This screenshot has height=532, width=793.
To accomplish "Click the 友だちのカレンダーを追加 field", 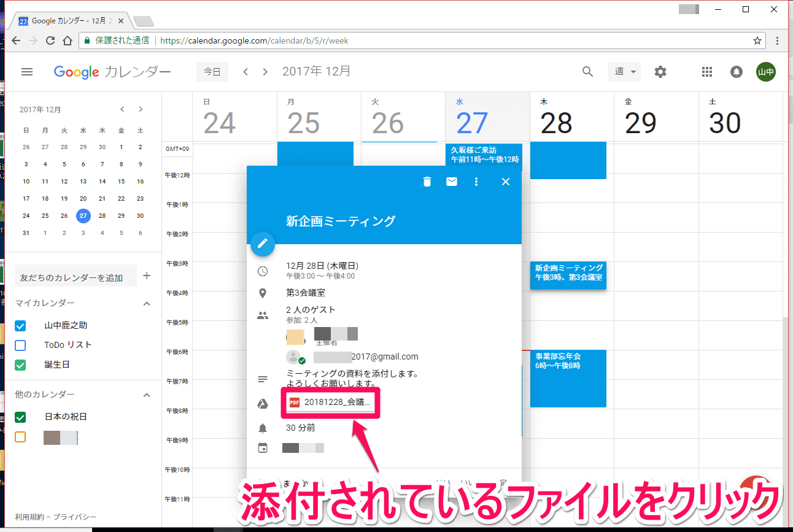I will click(x=75, y=277).
